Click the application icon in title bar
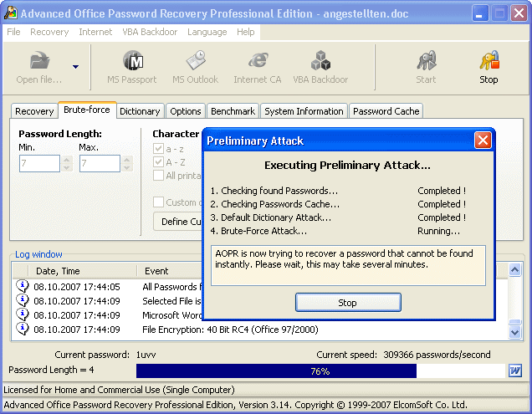 11,13
